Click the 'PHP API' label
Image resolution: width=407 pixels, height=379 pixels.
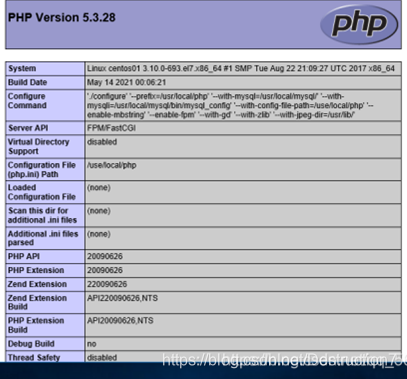click(x=24, y=256)
